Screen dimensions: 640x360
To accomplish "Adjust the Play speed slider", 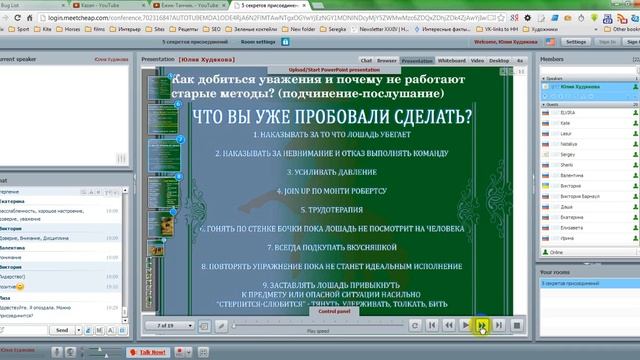I will [318, 325].
